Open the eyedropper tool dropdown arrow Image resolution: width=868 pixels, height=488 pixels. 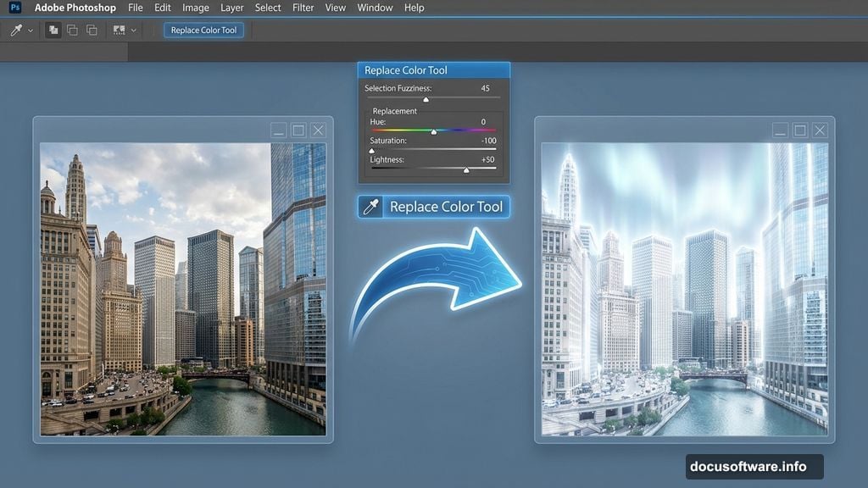(31, 30)
